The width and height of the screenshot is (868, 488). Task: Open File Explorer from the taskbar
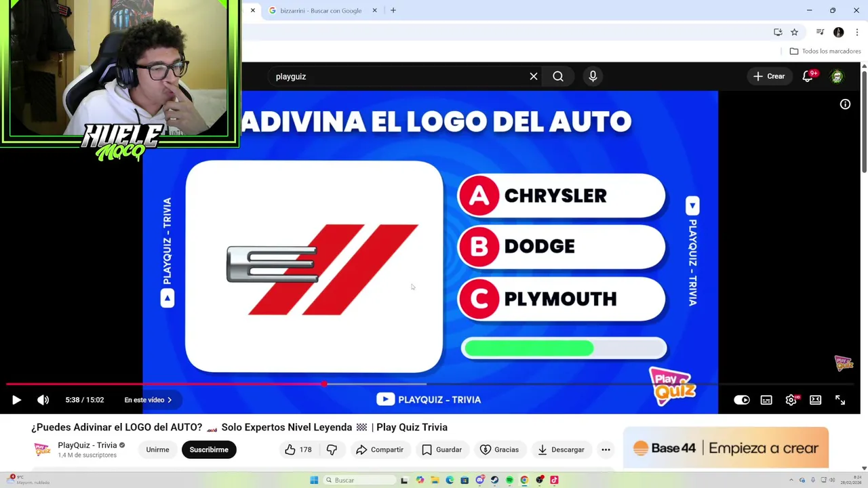(435, 480)
